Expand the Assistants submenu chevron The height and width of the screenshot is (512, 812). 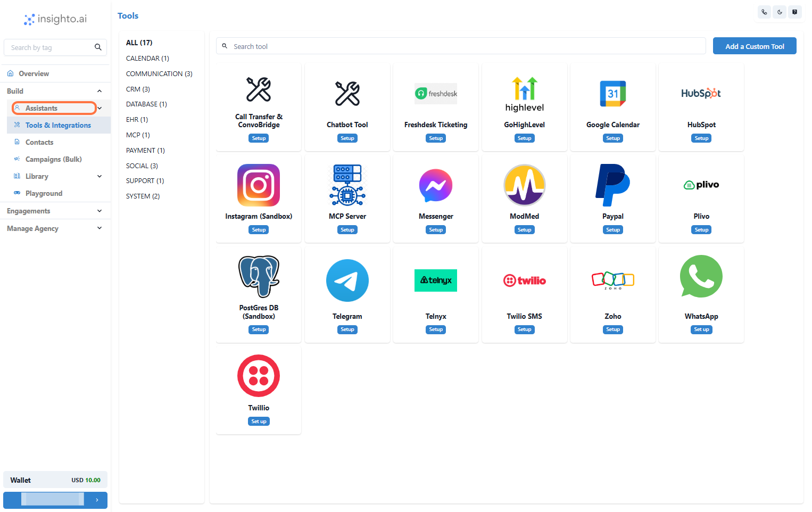[x=100, y=108]
